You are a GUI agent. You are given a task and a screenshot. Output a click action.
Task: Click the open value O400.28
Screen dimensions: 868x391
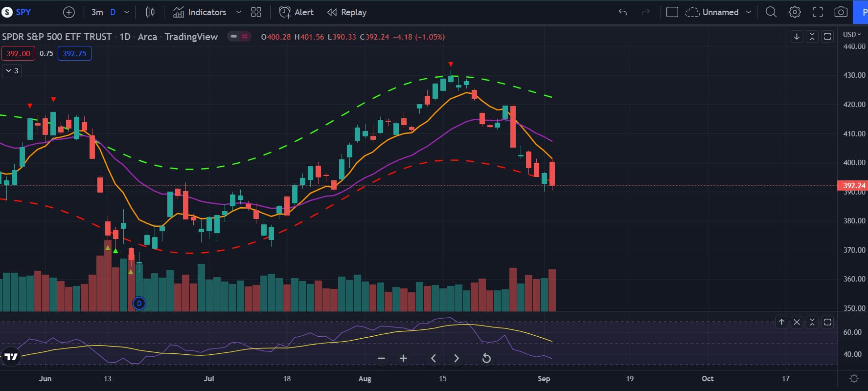pyautogui.click(x=276, y=37)
